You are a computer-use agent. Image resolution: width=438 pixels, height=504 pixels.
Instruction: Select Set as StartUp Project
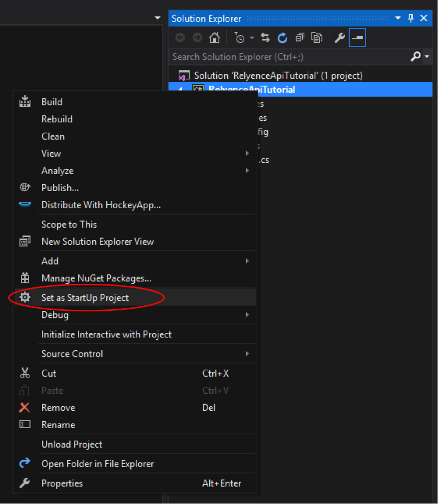coord(85,298)
